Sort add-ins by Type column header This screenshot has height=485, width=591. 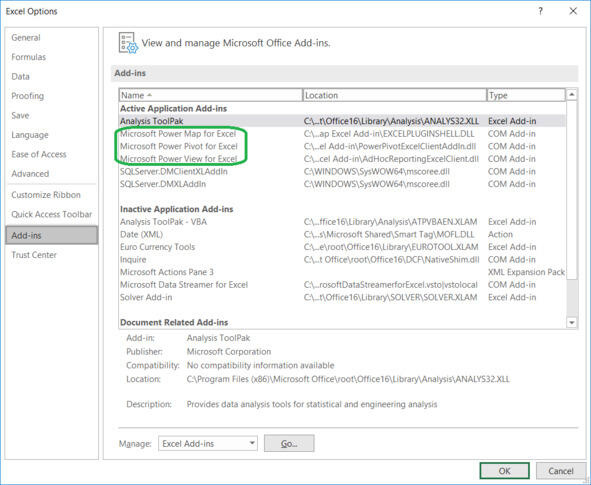[526, 95]
